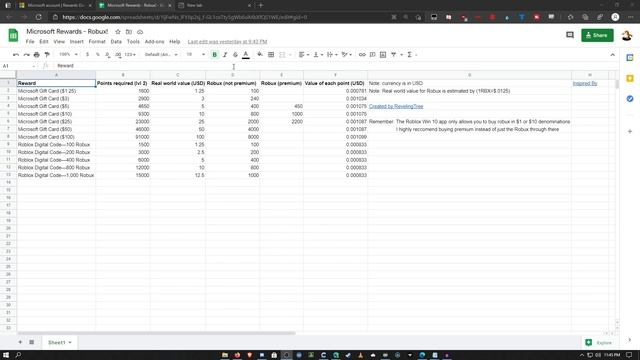This screenshot has width=640, height=360.
Task: Open the Data menu
Action: tap(116, 42)
